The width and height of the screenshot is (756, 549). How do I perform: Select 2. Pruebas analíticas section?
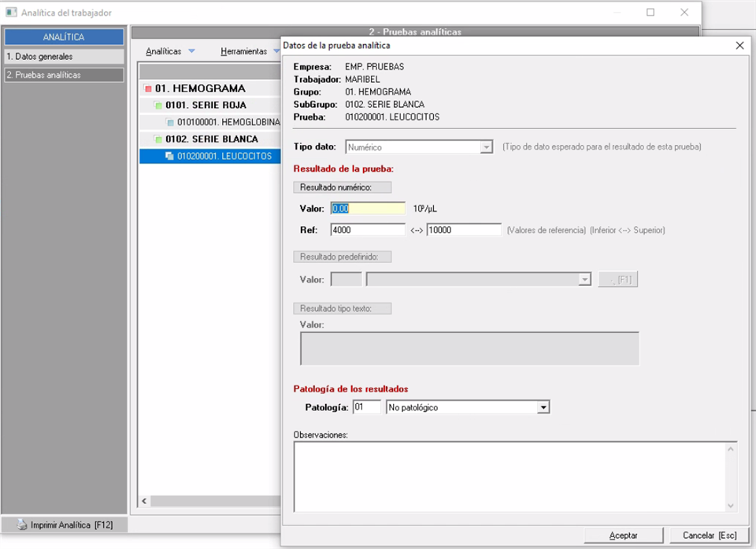(64, 75)
